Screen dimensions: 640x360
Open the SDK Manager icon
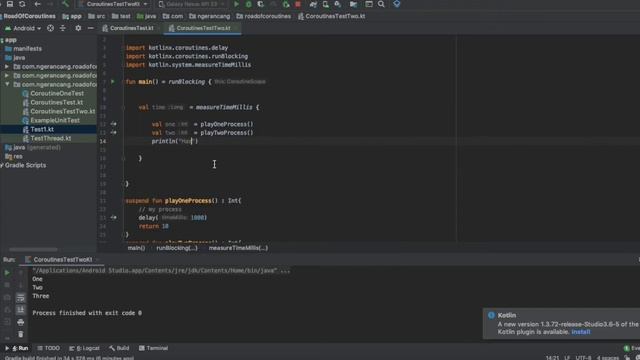coord(338,4)
